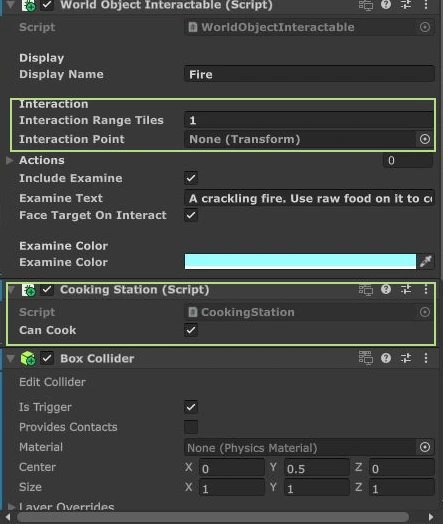443x524 pixels.
Task: Toggle Box Collider component enabled checkbox
Action: pos(47,359)
